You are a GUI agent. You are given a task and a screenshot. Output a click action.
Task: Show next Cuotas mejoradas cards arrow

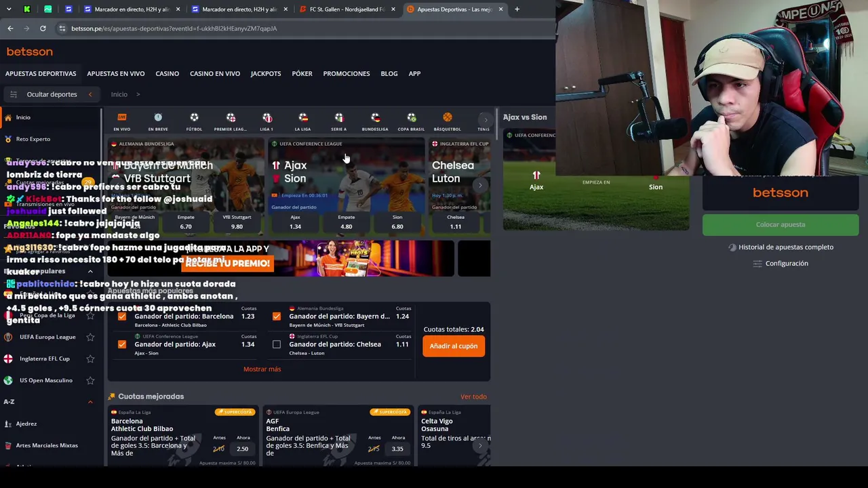click(x=480, y=445)
